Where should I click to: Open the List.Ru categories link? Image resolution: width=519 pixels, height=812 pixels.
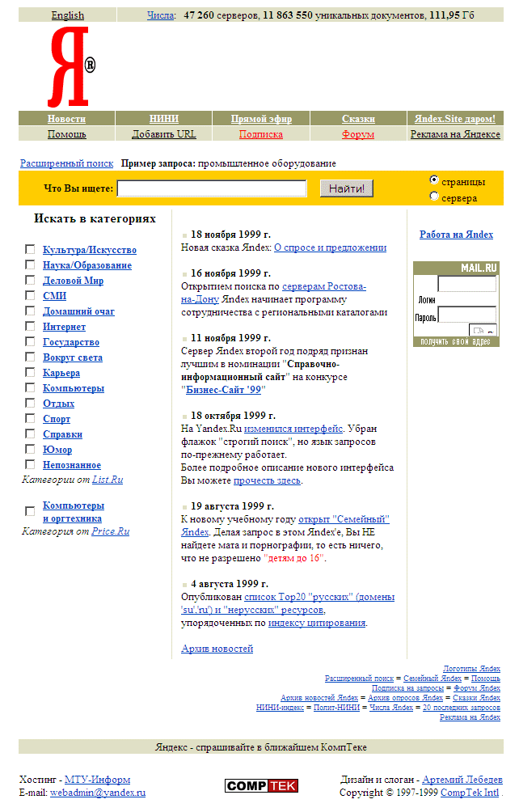coord(108,480)
